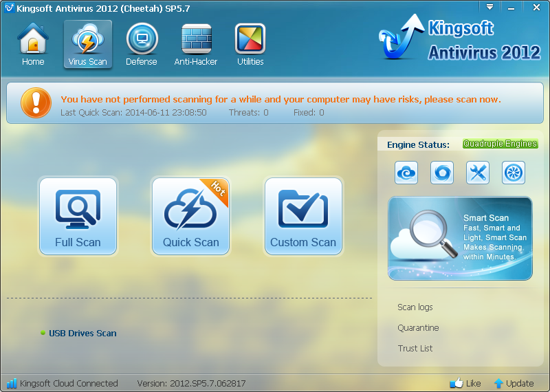Open the Quarantine list
The height and width of the screenshot is (392, 550).
[x=418, y=328]
